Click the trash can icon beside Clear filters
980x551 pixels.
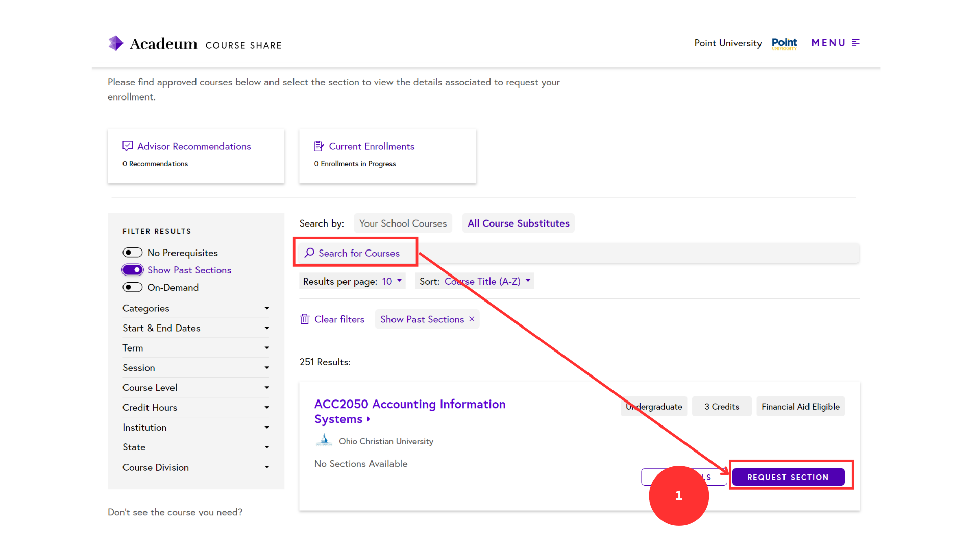click(305, 319)
